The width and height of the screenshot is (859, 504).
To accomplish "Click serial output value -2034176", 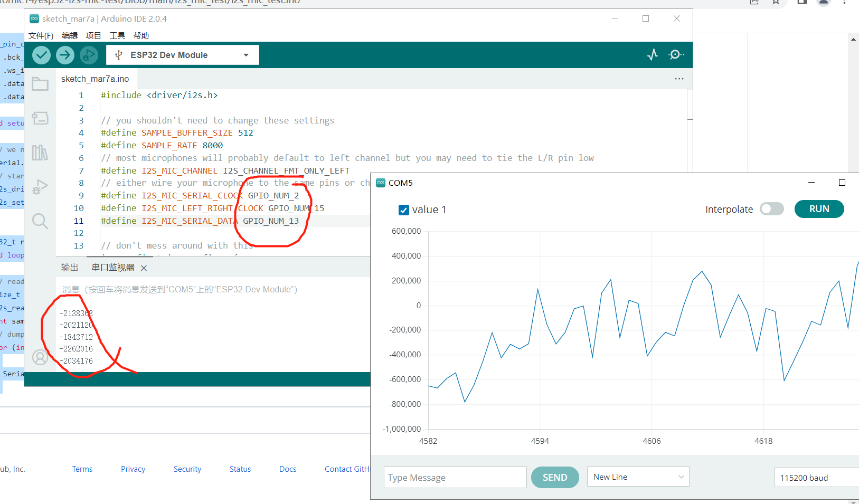I will point(76,361).
